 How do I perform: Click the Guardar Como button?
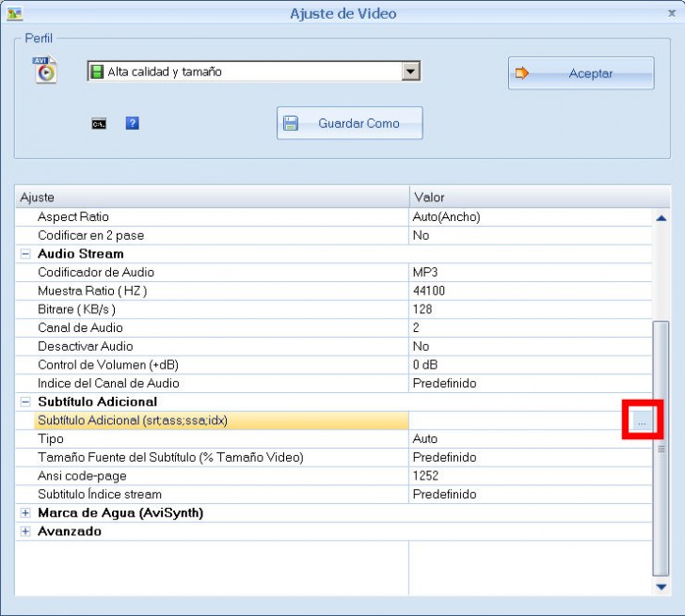tap(349, 123)
